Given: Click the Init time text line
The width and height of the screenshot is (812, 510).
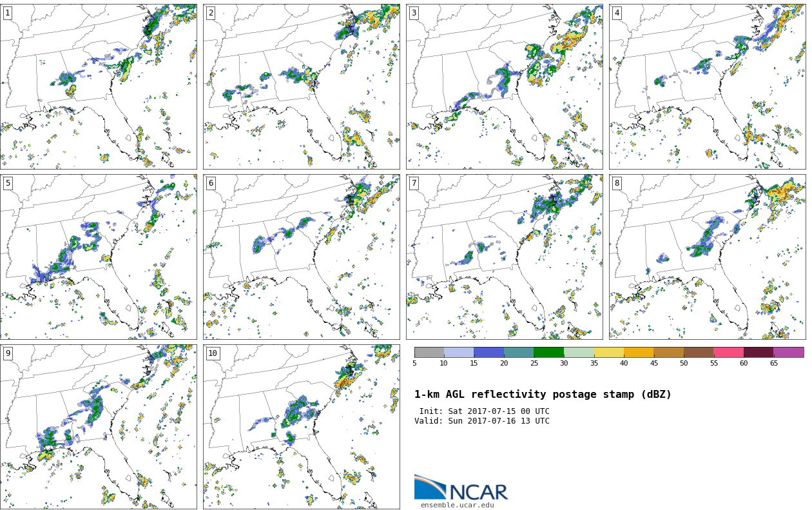Looking at the screenshot, I should tap(485, 411).
